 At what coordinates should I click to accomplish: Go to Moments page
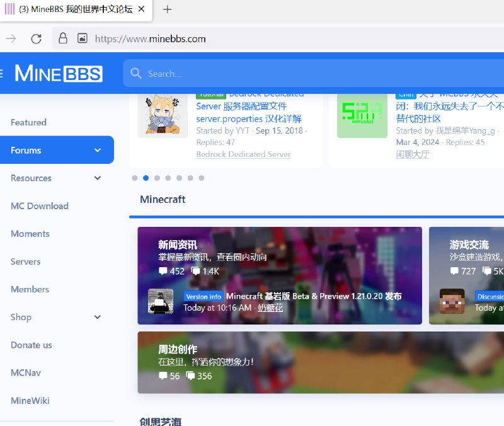click(x=30, y=234)
